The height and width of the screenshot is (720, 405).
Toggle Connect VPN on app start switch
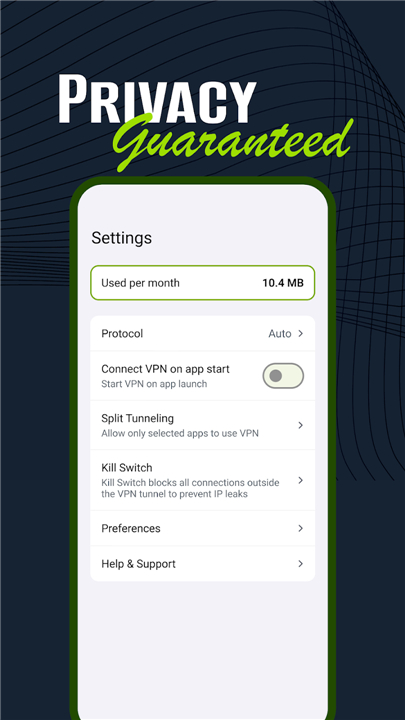[x=283, y=376]
